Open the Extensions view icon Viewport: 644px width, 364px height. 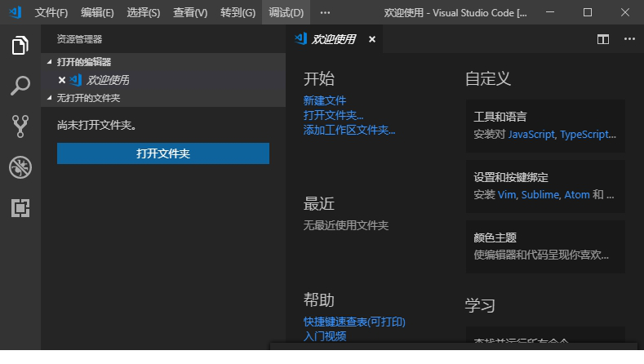pyautogui.click(x=20, y=208)
